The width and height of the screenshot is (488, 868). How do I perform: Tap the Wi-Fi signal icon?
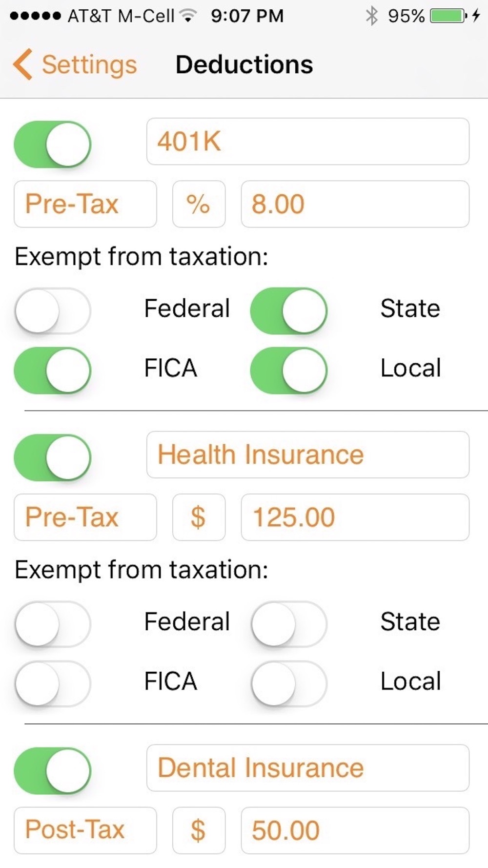point(187,16)
